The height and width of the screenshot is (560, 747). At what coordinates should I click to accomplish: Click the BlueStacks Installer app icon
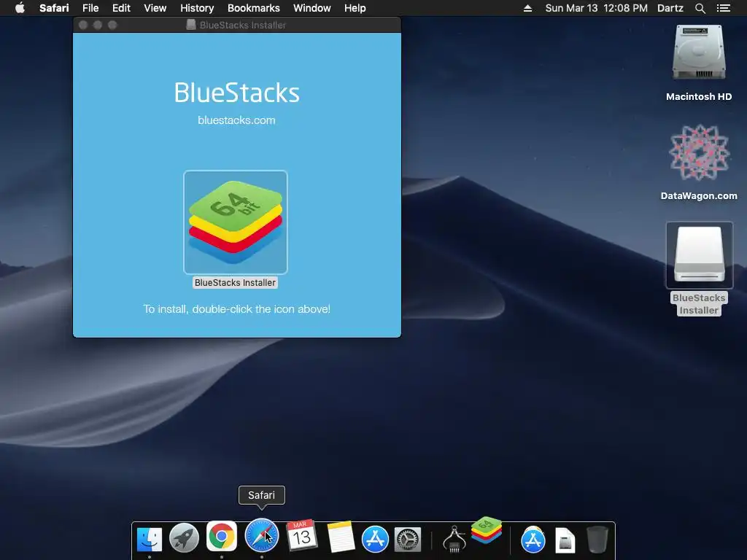point(236,222)
